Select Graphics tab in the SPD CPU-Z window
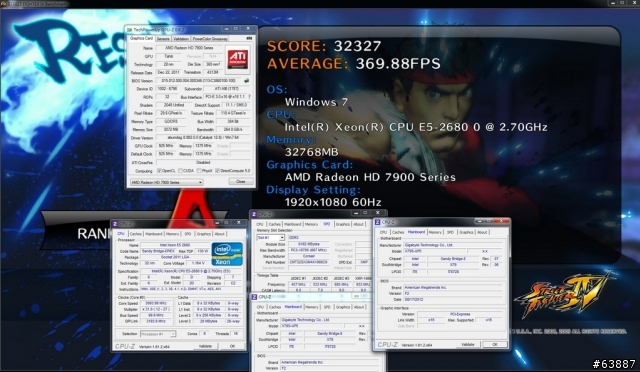This screenshot has height=372, width=640. (x=342, y=224)
